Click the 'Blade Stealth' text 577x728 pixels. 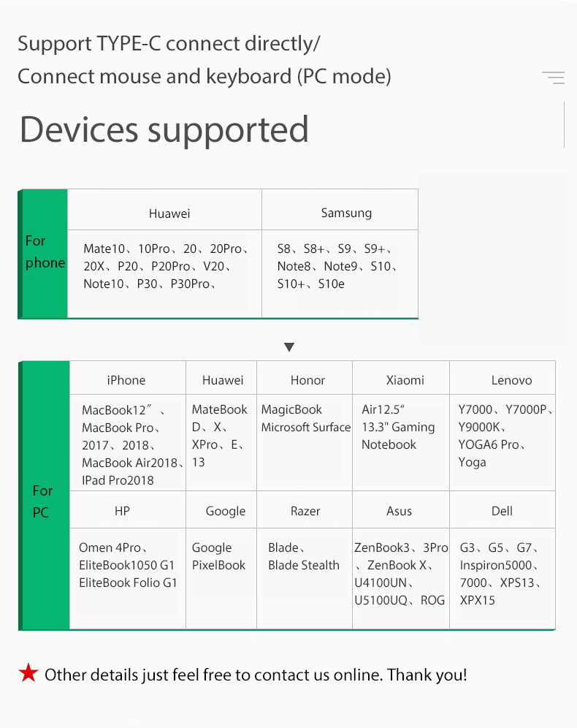pyautogui.click(x=304, y=565)
